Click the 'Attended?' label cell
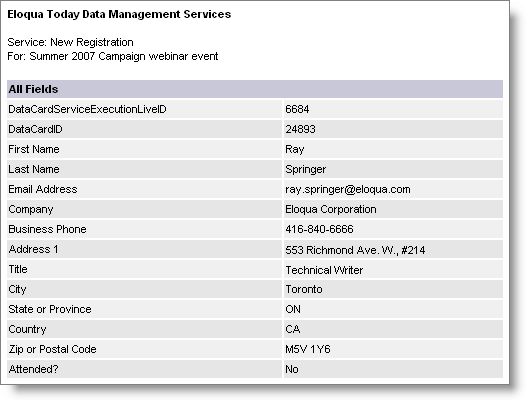The image size is (526, 400). [x=144, y=369]
